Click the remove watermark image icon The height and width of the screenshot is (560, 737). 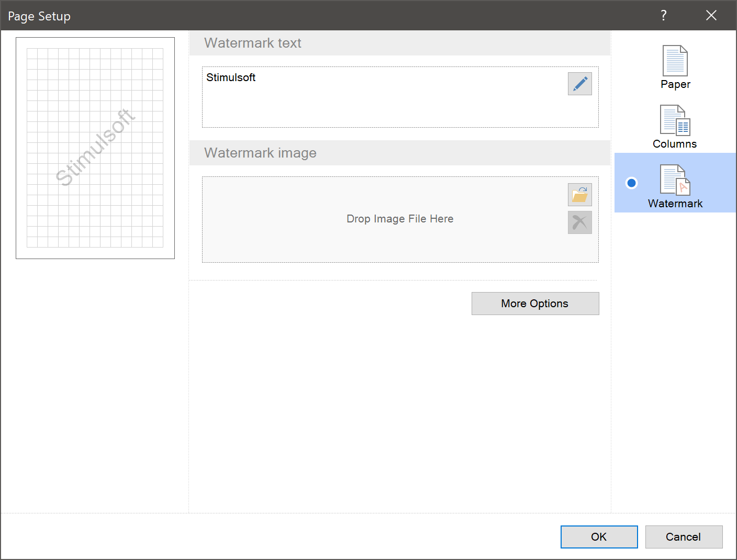point(579,222)
